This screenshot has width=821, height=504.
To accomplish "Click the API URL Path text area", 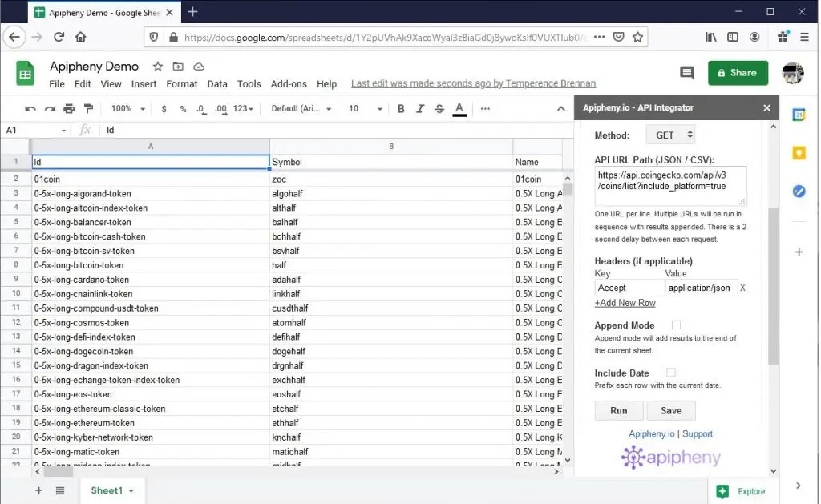I will pos(671,186).
